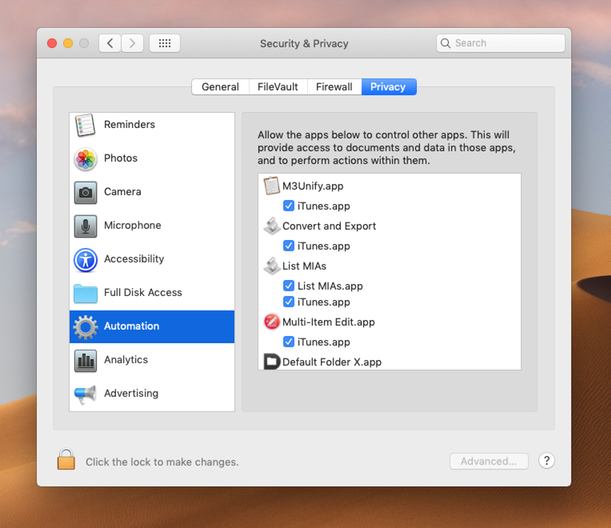Click the blue Accessibility figure icon

pos(85,260)
